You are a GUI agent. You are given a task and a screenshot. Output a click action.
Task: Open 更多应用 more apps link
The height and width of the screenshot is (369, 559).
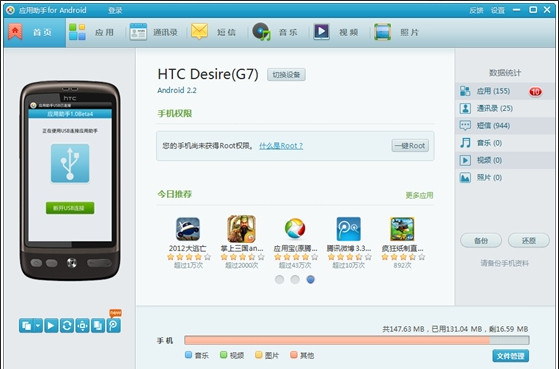tap(419, 195)
